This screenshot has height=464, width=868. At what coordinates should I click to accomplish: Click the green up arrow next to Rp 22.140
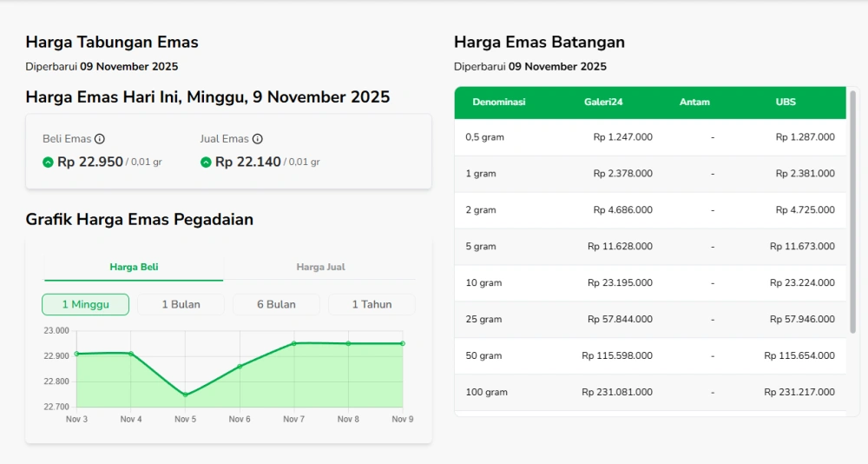pos(206,162)
